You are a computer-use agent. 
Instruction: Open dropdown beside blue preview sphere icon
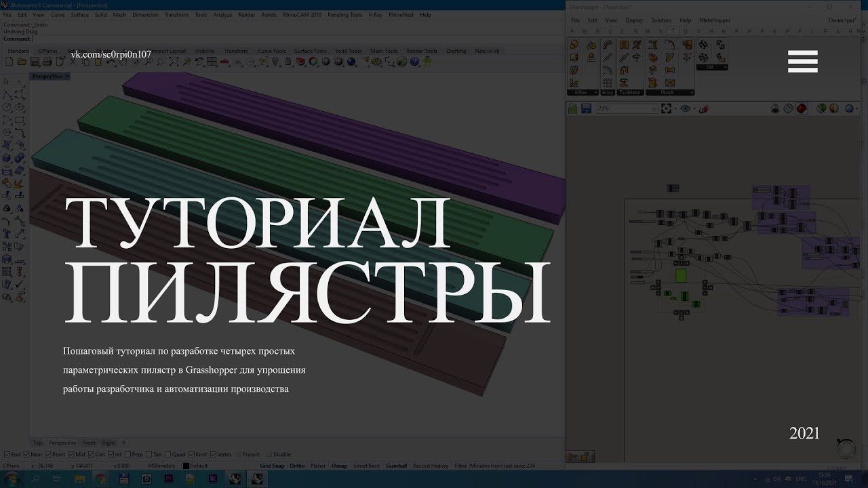[x=857, y=108]
